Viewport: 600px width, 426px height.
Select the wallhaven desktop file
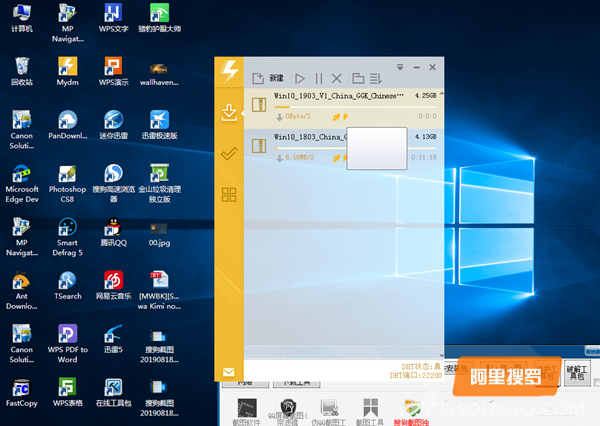pos(159,74)
